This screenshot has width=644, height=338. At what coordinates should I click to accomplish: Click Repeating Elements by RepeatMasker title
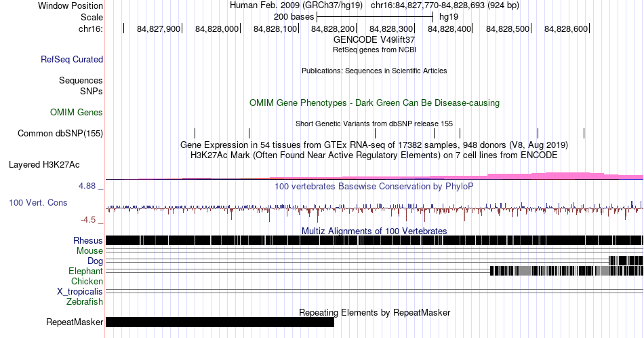pyautogui.click(x=374, y=312)
